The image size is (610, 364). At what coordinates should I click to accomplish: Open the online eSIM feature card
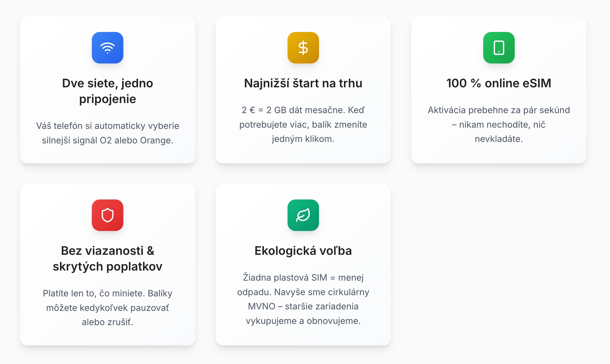tap(499, 90)
